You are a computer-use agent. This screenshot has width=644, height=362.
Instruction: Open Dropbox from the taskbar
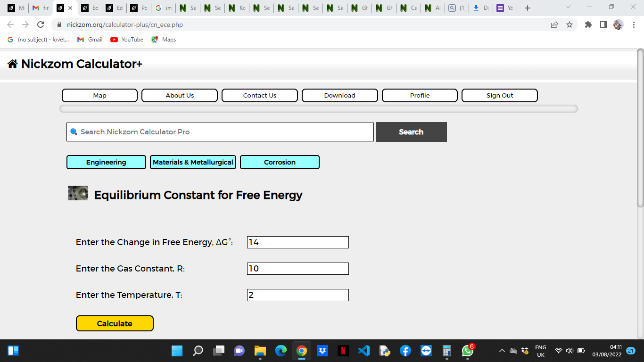[322, 351]
